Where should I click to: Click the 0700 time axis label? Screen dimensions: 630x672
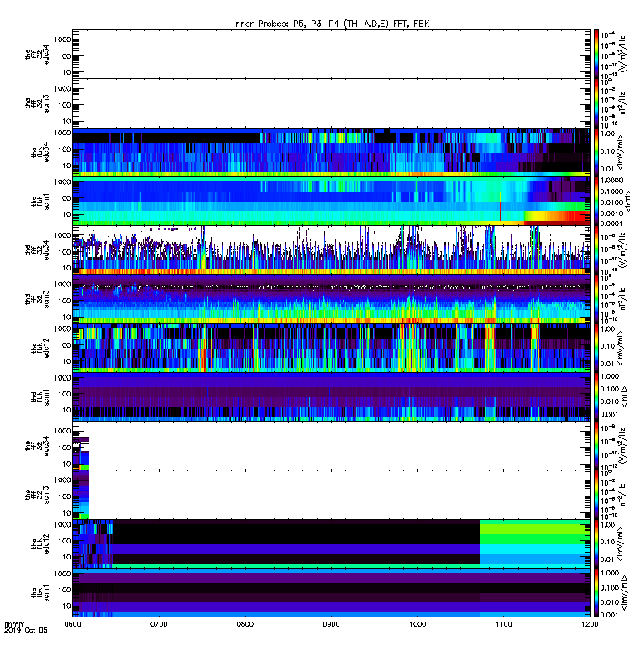pos(159,624)
